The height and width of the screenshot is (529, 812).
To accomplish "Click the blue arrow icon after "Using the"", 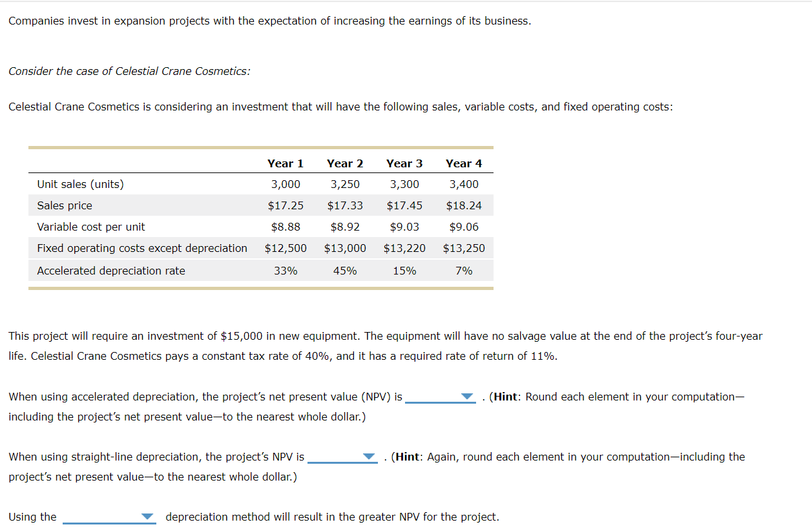I will point(147,517).
